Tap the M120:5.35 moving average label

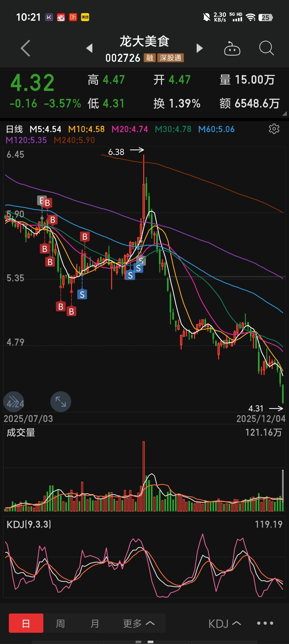tap(26, 140)
